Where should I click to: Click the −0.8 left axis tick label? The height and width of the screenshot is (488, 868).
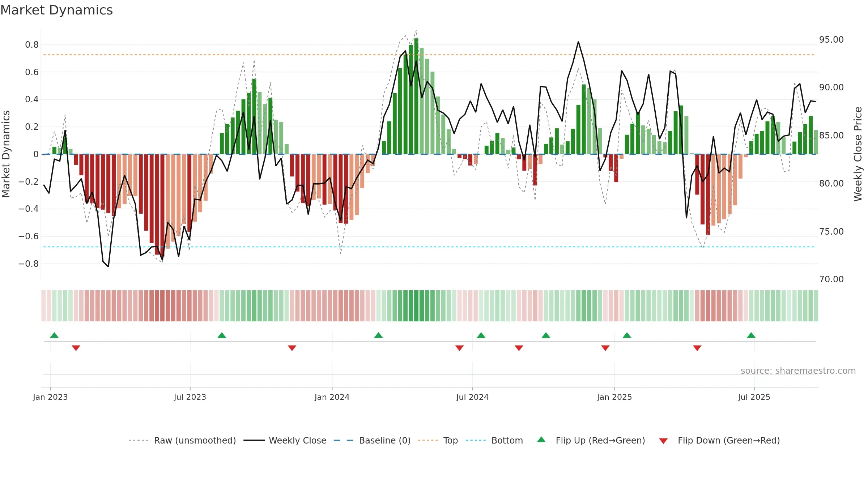[29, 264]
